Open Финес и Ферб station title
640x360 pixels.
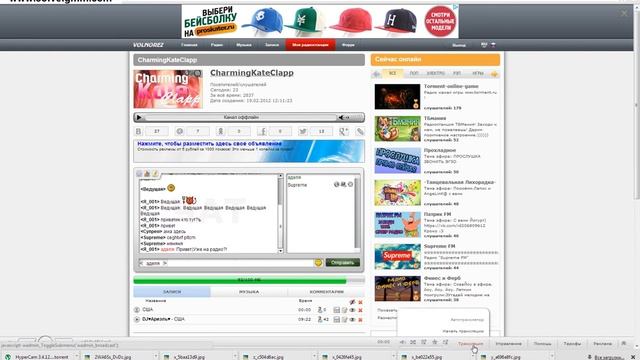click(442, 278)
